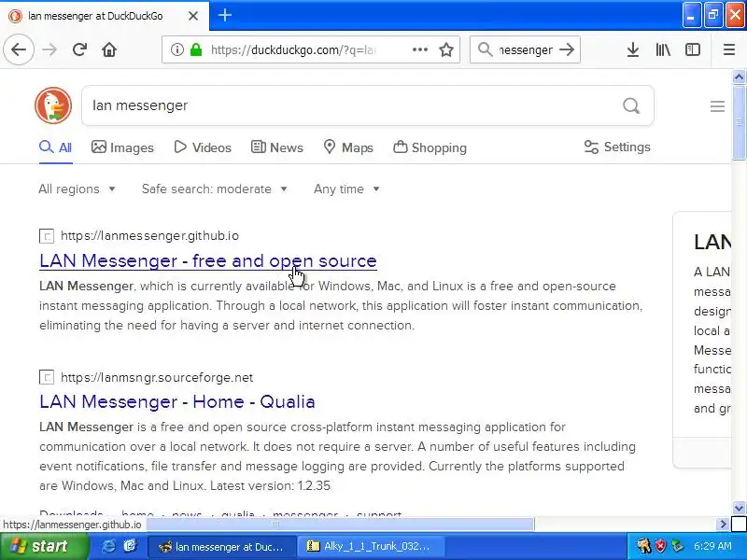This screenshot has height=560, width=747.
Task: Click the Start button
Action: coord(45,546)
